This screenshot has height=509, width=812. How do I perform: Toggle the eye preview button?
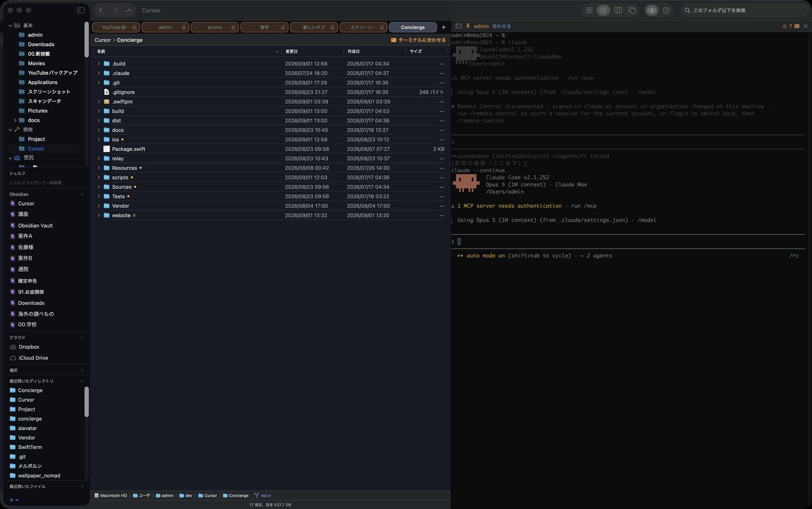(652, 10)
